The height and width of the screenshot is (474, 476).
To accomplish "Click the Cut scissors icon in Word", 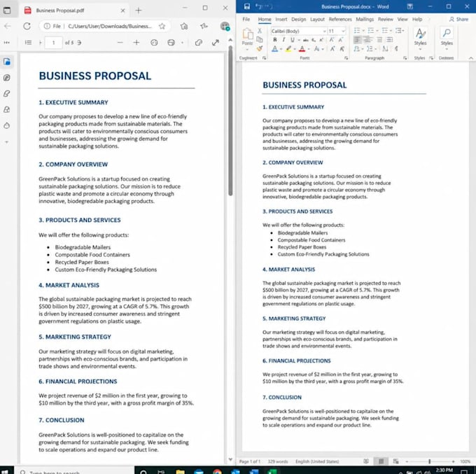I will [260, 31].
